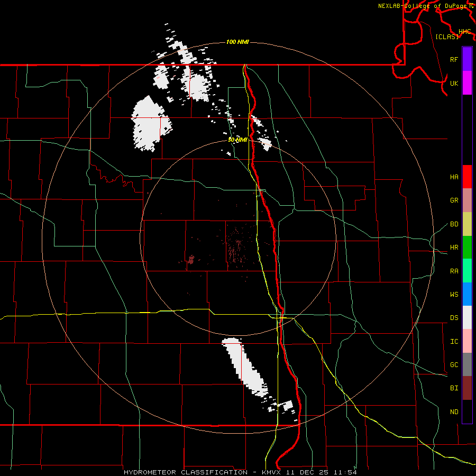Click the RA legend label
This screenshot has width=476, height=476.
[x=454, y=271]
